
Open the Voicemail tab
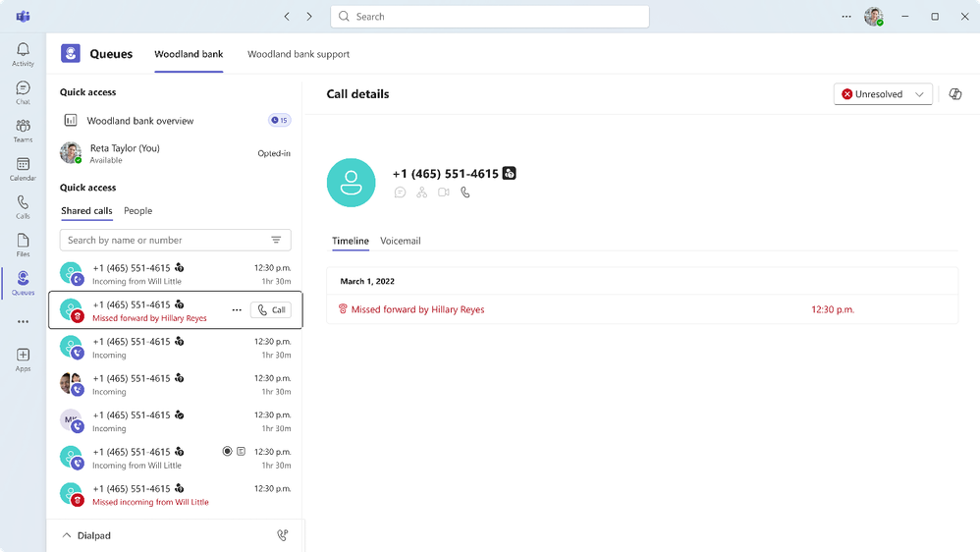(401, 241)
